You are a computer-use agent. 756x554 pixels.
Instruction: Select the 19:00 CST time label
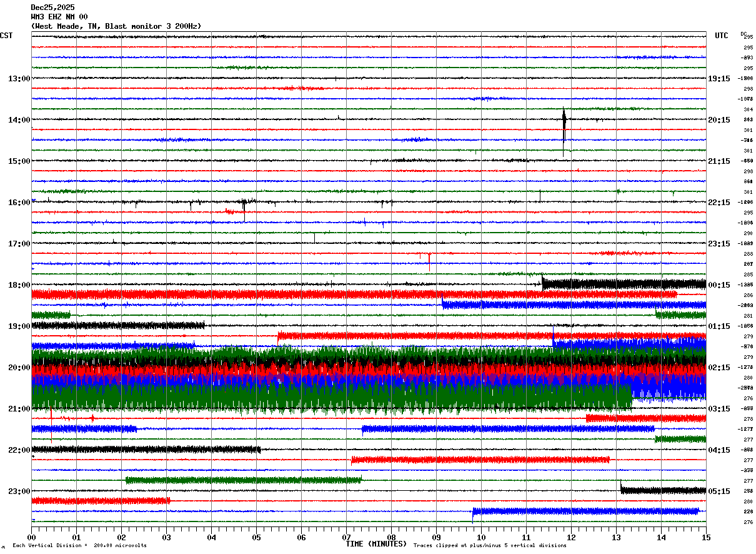click(x=19, y=326)
